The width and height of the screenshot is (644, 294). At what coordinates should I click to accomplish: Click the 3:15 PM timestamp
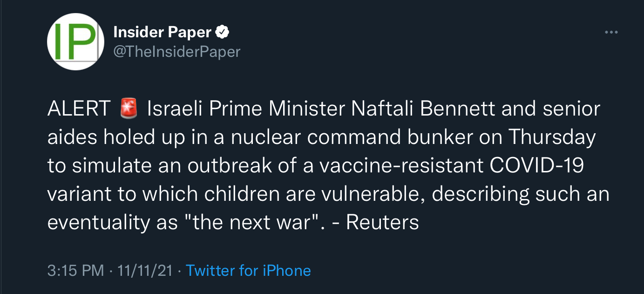click(76, 270)
